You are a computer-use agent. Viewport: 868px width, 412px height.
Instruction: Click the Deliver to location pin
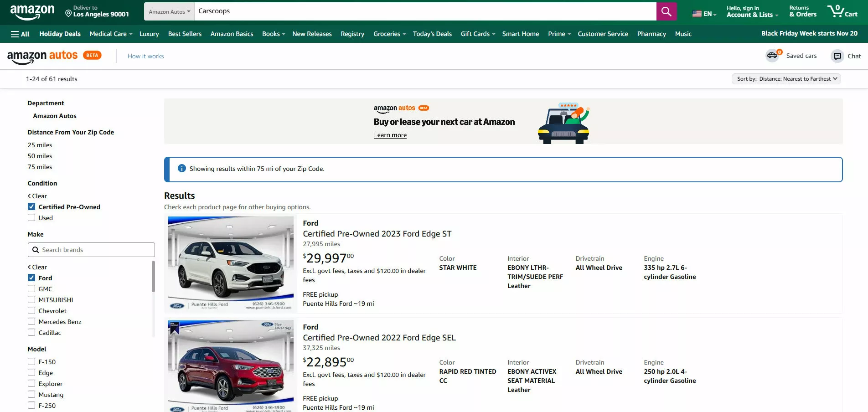click(68, 14)
